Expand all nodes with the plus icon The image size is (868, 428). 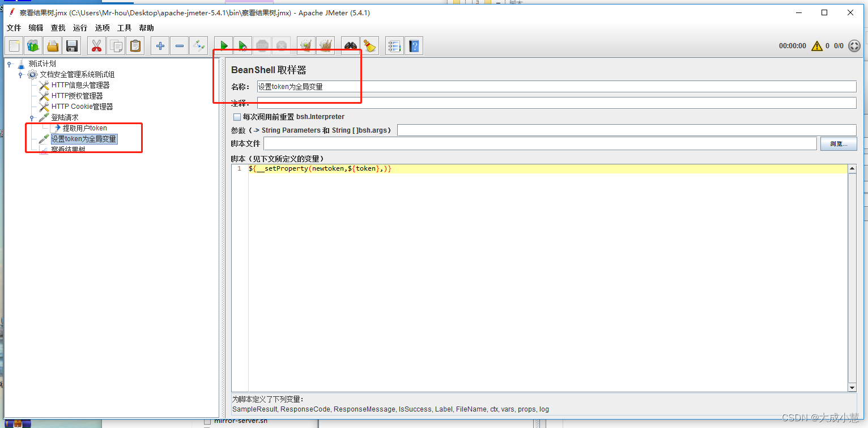[160, 46]
